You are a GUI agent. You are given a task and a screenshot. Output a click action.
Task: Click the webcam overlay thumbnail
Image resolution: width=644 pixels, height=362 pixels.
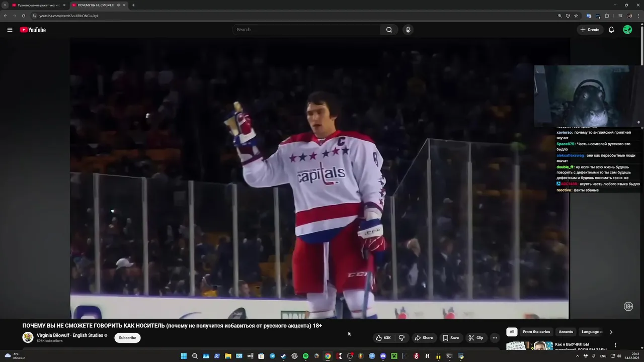pos(589,96)
